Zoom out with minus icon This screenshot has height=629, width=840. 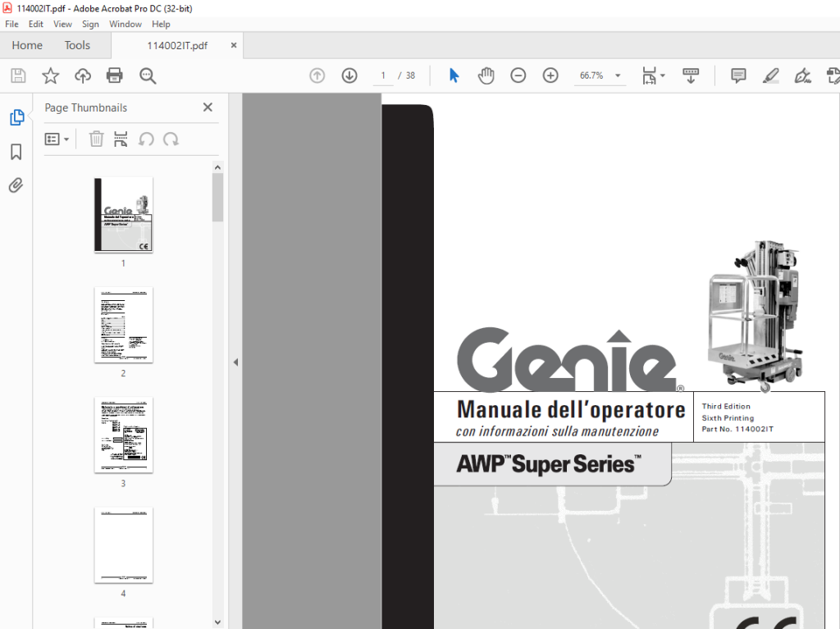pyautogui.click(x=518, y=75)
